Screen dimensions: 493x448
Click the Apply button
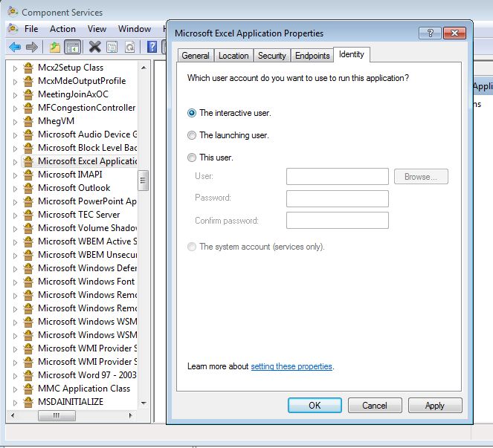435,405
